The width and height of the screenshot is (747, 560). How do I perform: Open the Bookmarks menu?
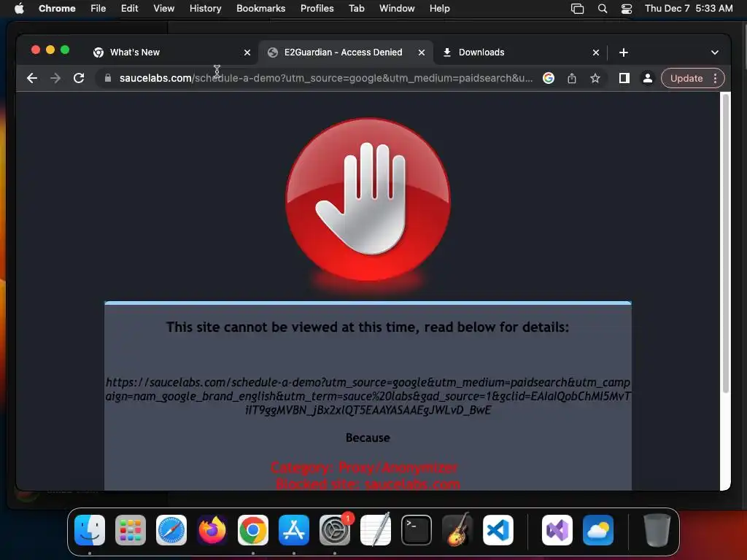point(260,8)
